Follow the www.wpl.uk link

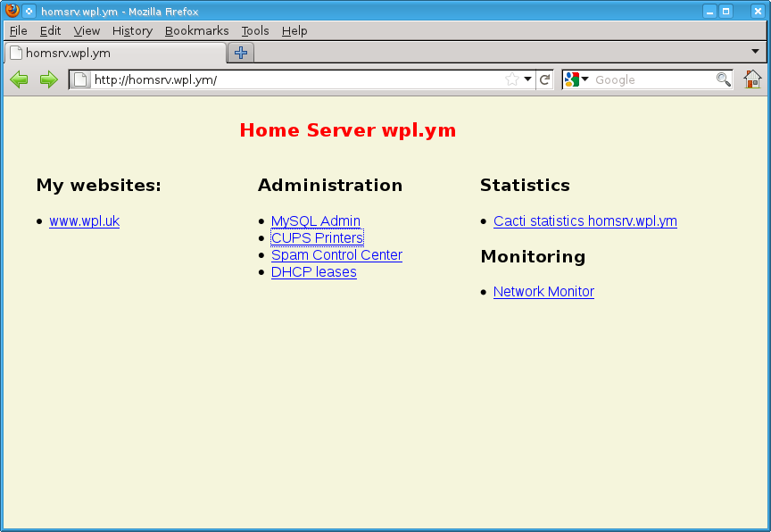pyautogui.click(x=84, y=221)
